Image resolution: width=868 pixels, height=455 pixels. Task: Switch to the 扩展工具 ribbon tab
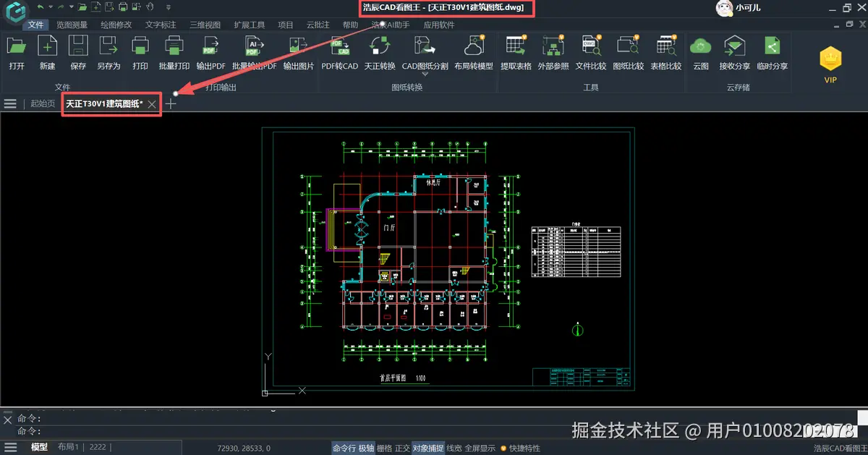[250, 25]
